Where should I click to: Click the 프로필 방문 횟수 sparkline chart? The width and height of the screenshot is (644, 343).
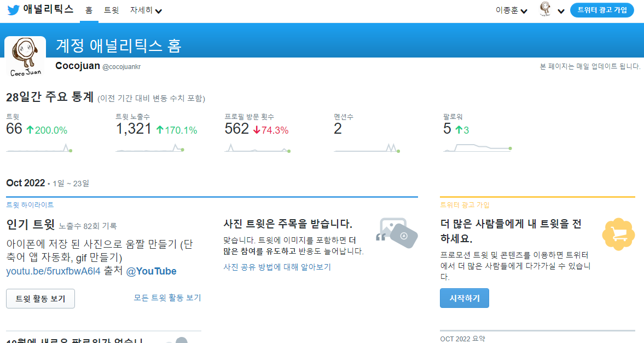click(x=258, y=147)
